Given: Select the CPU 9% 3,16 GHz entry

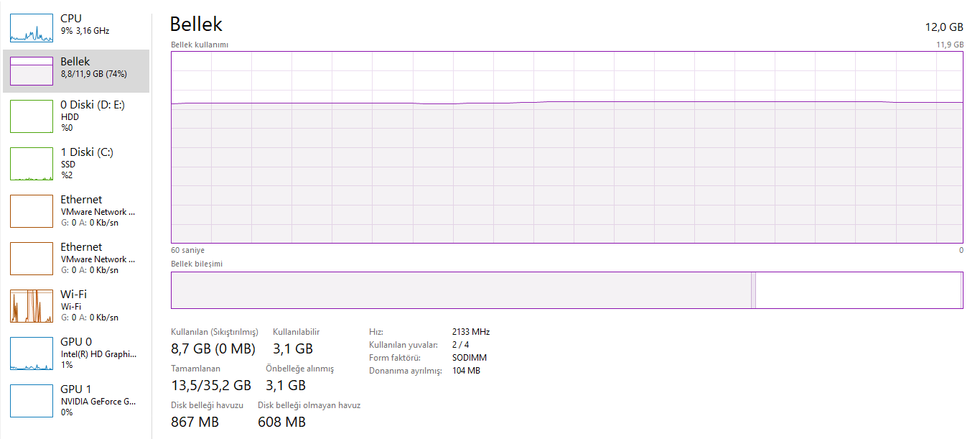Looking at the screenshot, I should click(x=85, y=24).
